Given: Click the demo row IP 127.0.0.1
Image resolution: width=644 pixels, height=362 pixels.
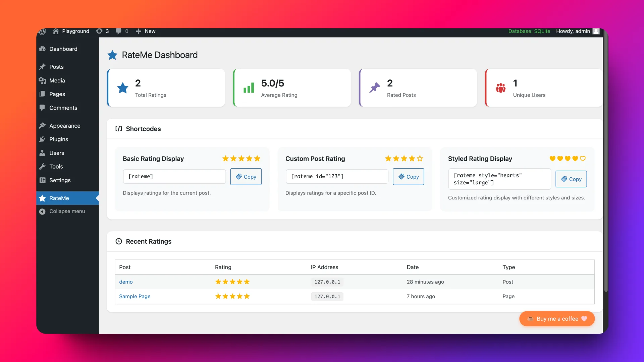Looking at the screenshot, I should (x=327, y=282).
